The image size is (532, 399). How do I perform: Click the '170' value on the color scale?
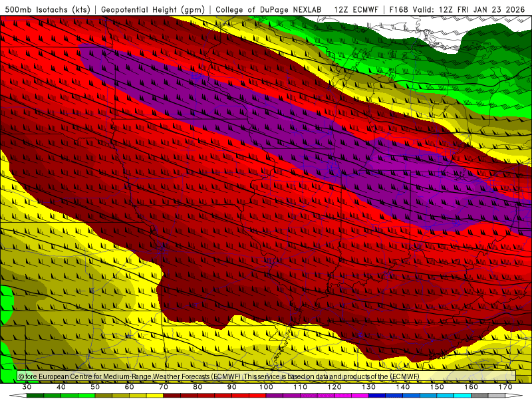pyautogui.click(x=505, y=387)
